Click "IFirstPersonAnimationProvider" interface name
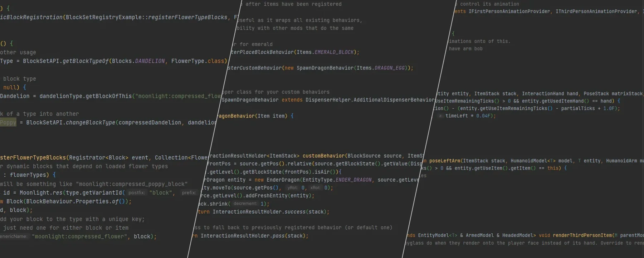Screen dimensions: 644x258 tap(509, 11)
